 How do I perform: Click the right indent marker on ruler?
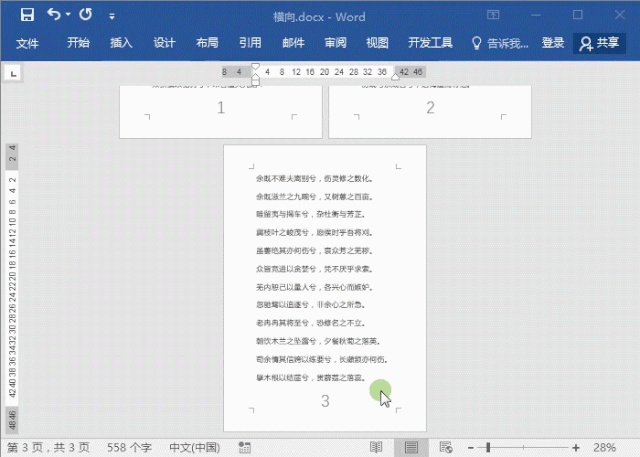395,77
